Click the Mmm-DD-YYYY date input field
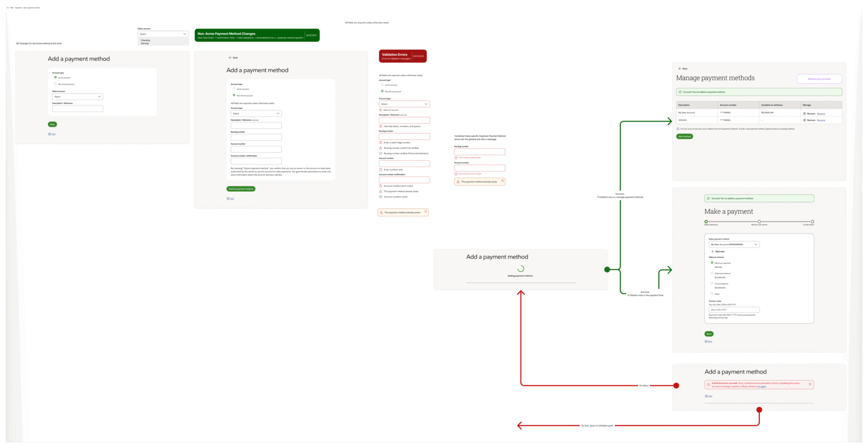Image resolution: width=868 pixels, height=448 pixels. tap(734, 310)
